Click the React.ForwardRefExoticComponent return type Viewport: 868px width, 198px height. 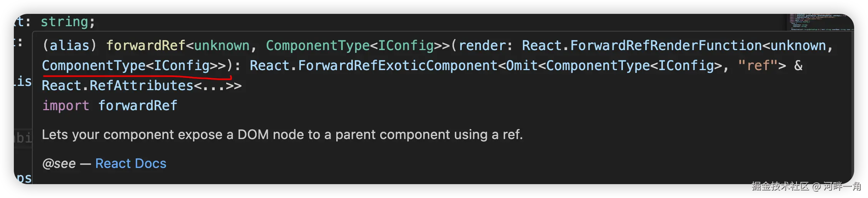point(373,66)
